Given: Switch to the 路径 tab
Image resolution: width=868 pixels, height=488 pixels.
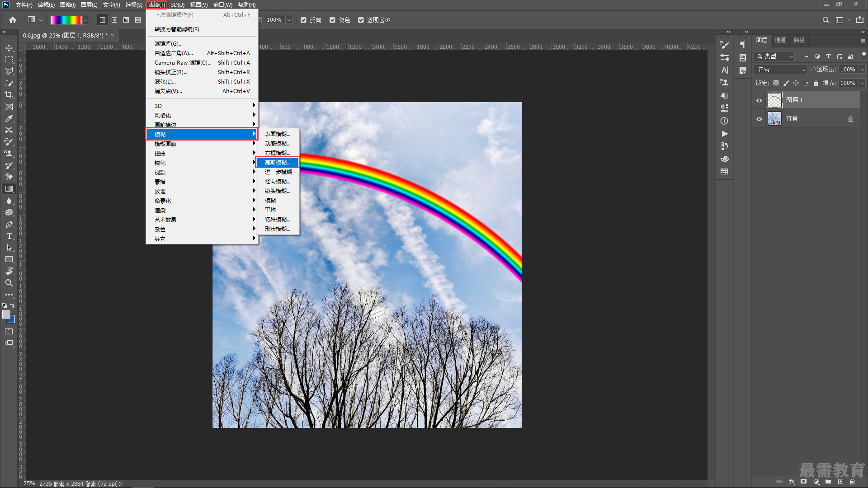Looking at the screenshot, I should pyautogui.click(x=799, y=40).
